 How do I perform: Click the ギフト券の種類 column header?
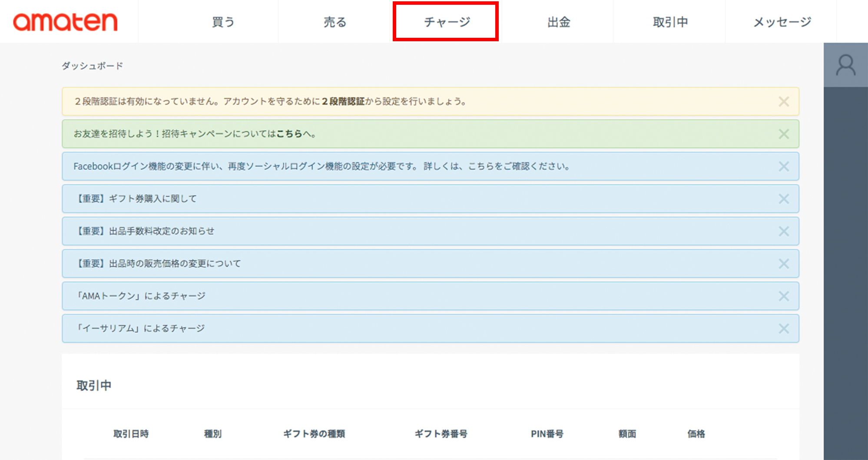click(x=314, y=434)
